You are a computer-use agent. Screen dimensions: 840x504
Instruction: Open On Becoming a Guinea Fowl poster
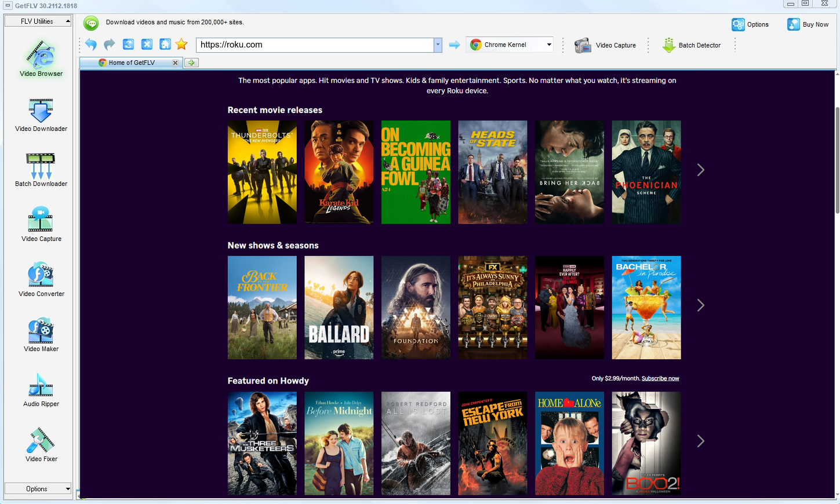click(416, 172)
